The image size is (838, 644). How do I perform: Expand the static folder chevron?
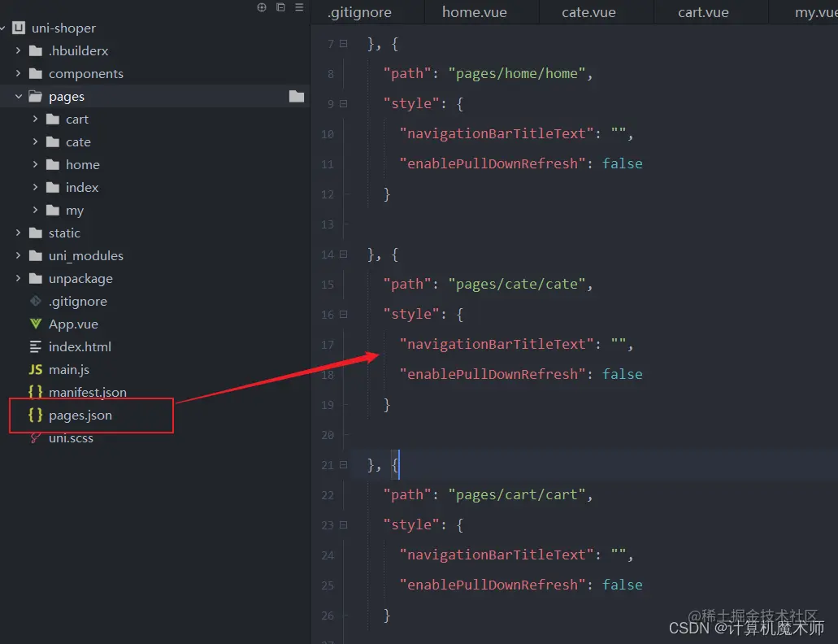[x=18, y=233]
